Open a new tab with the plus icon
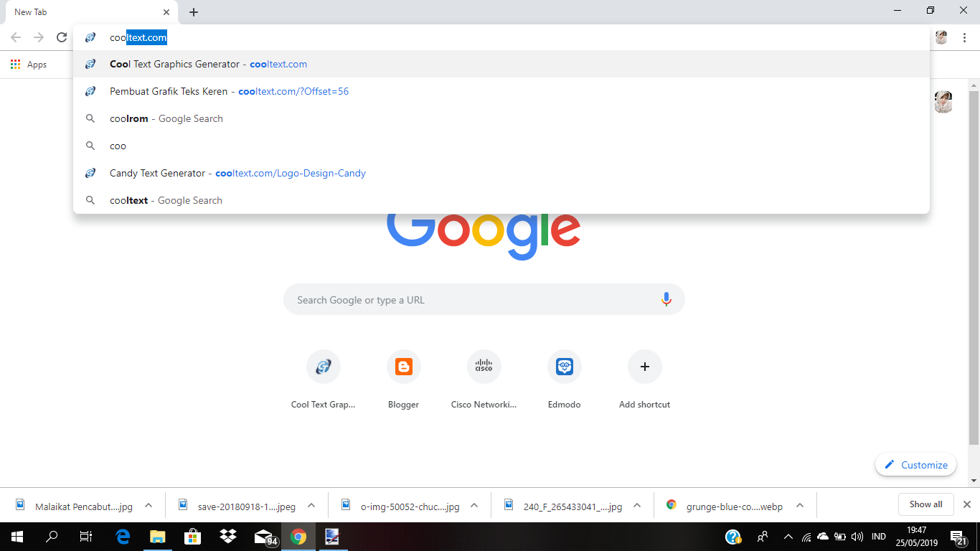This screenshot has height=551, width=980. click(x=194, y=12)
